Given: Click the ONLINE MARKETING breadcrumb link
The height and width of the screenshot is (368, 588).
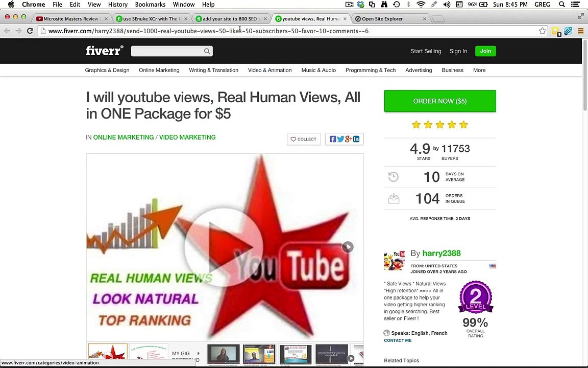Looking at the screenshot, I should pyautogui.click(x=124, y=137).
